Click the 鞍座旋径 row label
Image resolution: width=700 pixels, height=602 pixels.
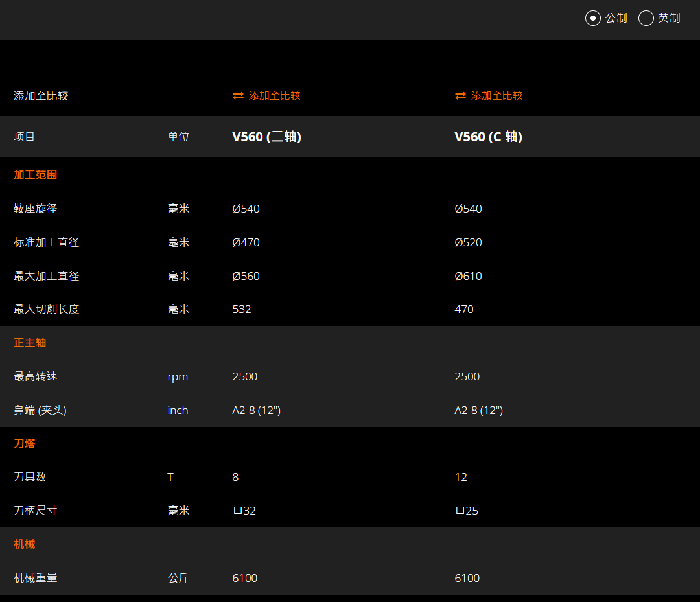(x=36, y=209)
